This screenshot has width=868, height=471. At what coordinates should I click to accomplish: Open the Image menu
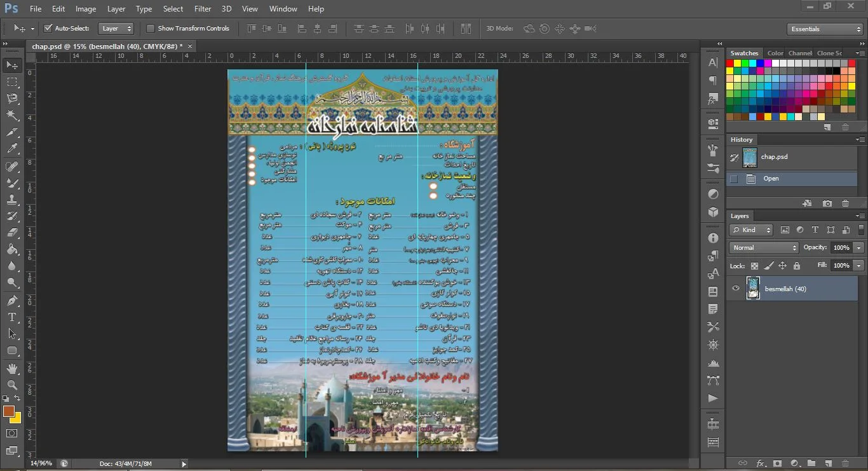pyautogui.click(x=86, y=9)
